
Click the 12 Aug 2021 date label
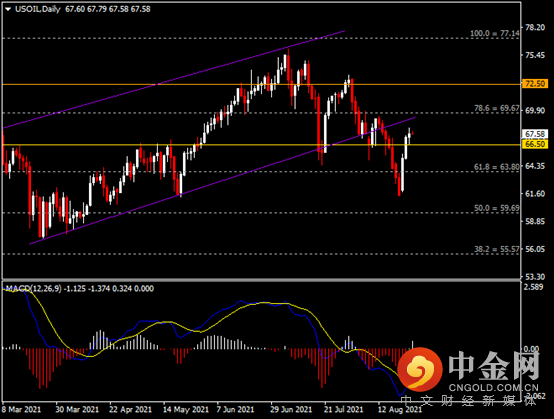400,409
